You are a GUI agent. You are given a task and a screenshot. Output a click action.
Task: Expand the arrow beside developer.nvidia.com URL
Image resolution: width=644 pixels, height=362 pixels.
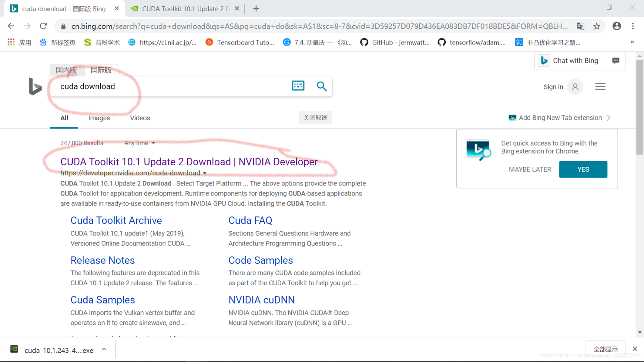click(x=205, y=173)
